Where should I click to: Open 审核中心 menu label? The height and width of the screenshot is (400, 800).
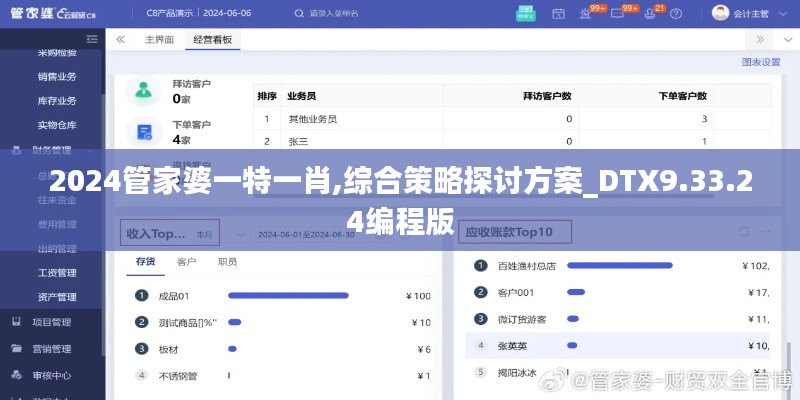[52, 376]
